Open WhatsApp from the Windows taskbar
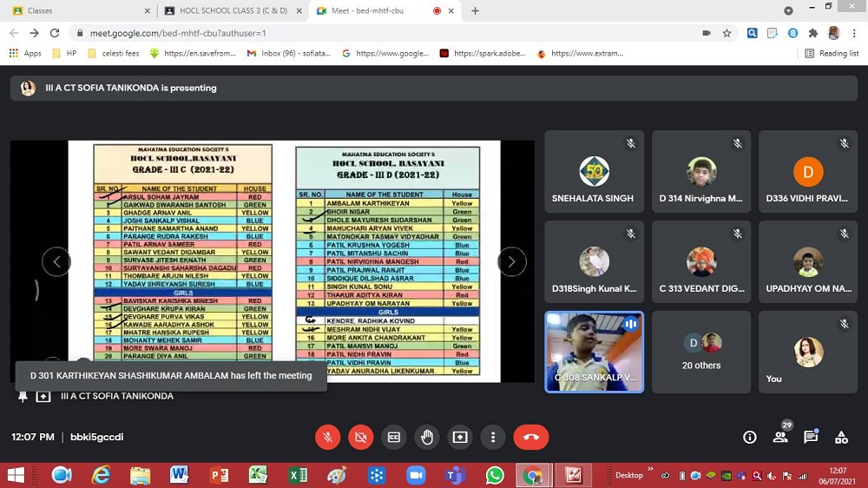This screenshot has width=868, height=488. (495, 475)
